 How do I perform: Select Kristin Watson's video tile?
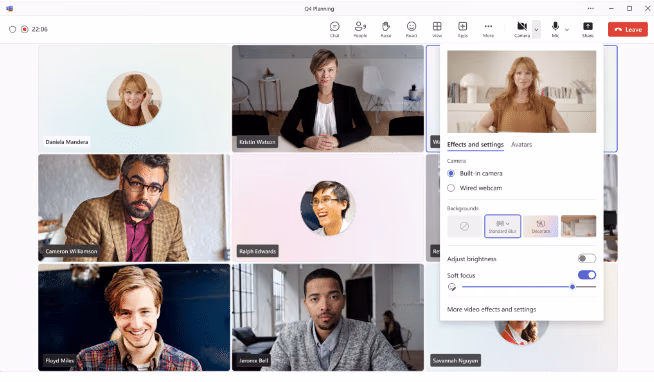[x=328, y=98]
